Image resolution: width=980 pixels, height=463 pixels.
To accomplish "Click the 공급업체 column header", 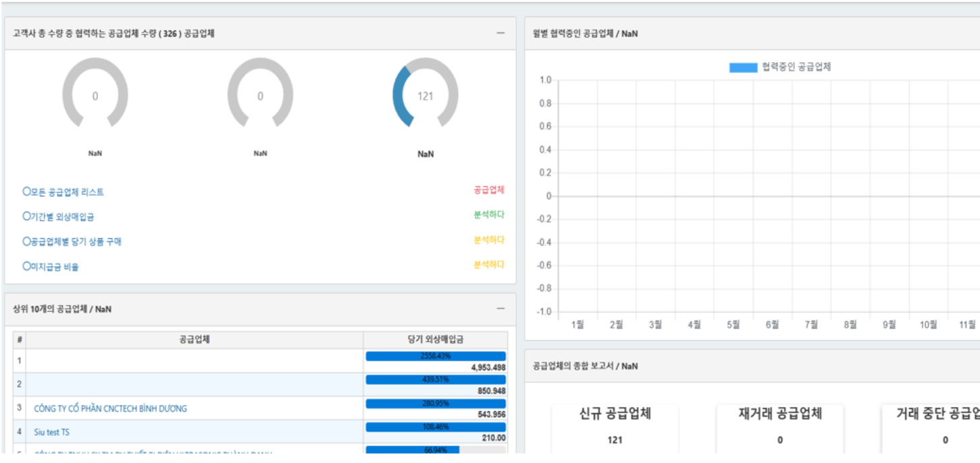I will click(x=195, y=339).
